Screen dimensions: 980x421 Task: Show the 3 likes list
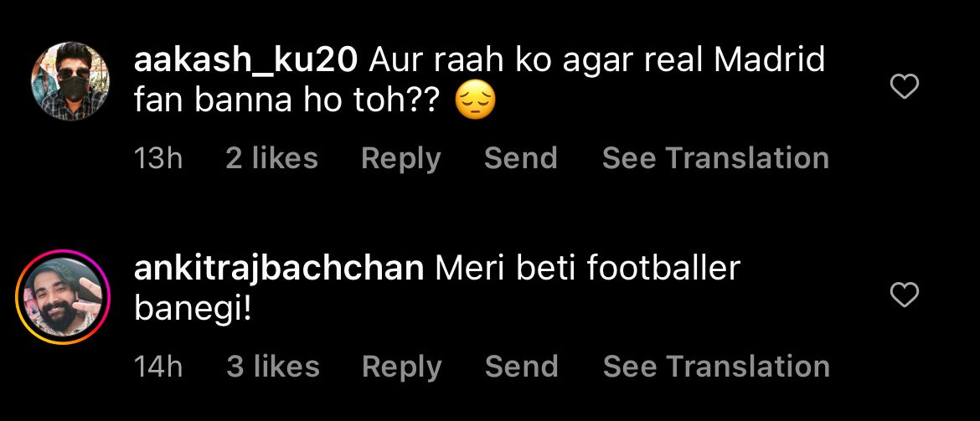(273, 367)
